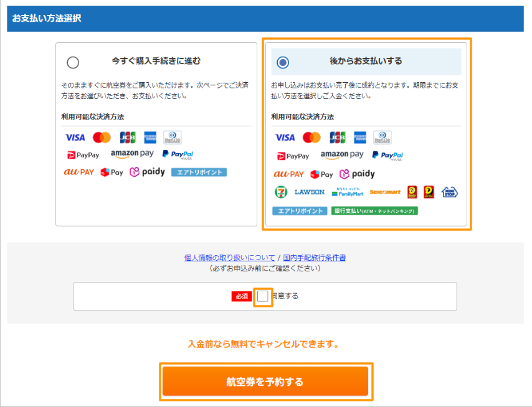Select the 後からお支払いする radio button
Viewport: 532px width, 407px height.
pyautogui.click(x=283, y=62)
